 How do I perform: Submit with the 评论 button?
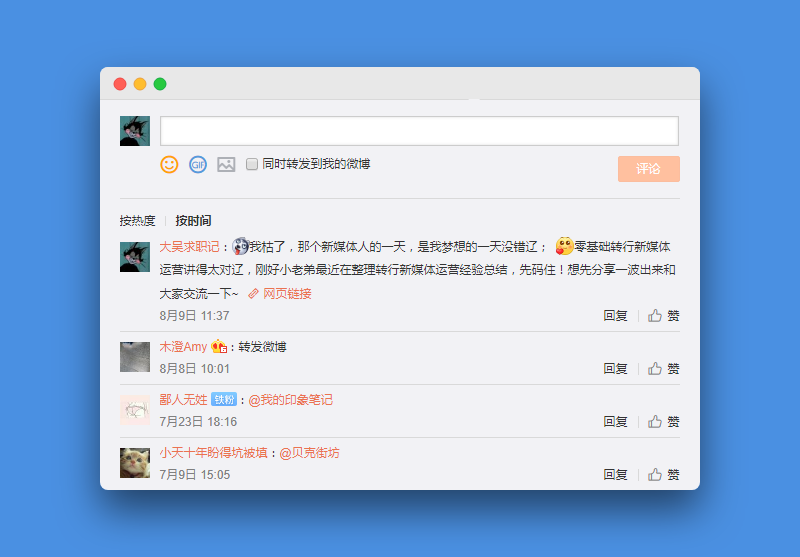coord(648,169)
